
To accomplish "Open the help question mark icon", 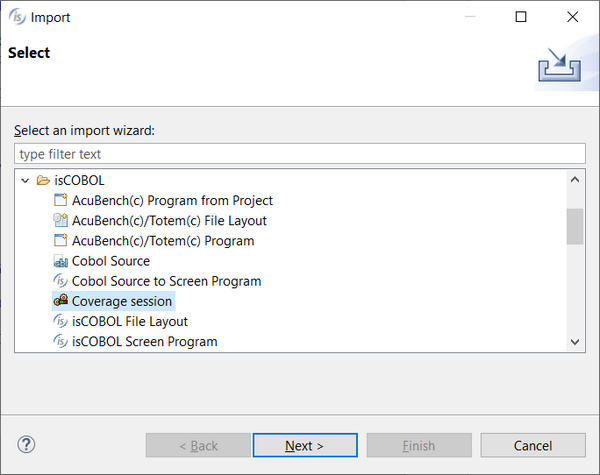I will point(26,445).
